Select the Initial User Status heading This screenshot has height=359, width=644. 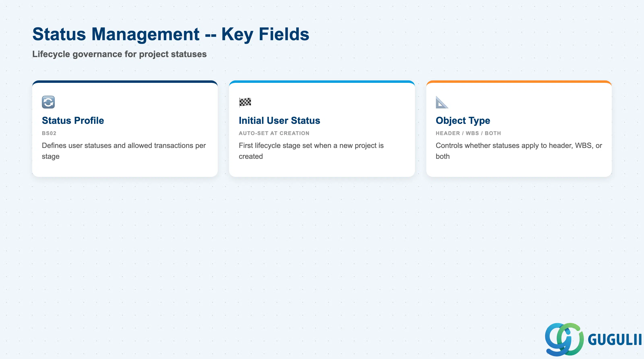pos(279,120)
